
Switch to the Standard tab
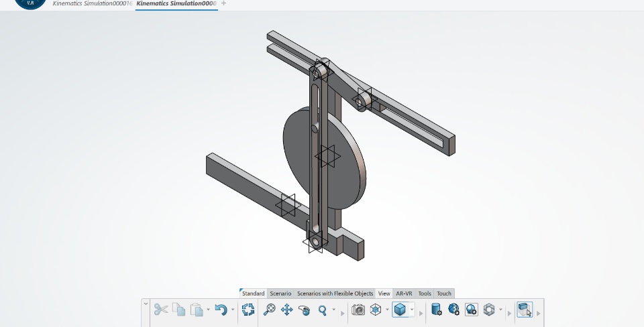click(x=253, y=293)
